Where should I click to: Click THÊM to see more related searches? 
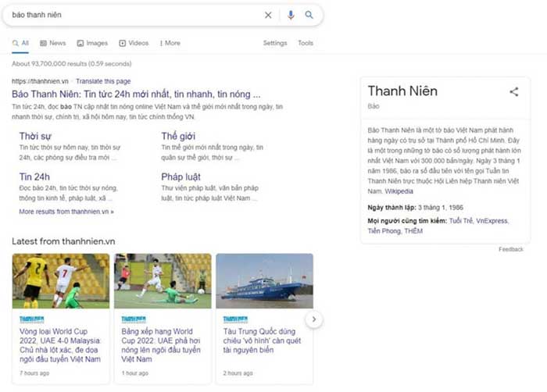tap(413, 231)
